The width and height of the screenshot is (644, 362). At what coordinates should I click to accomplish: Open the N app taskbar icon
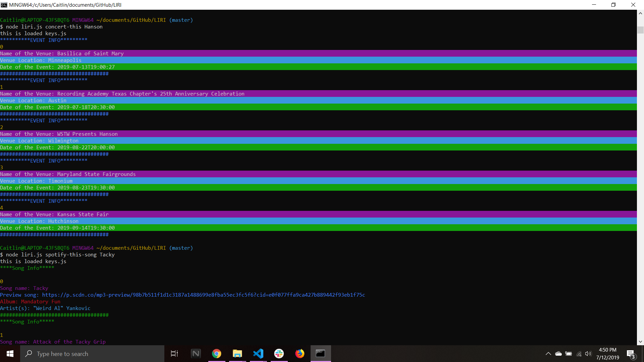pyautogui.click(x=196, y=354)
